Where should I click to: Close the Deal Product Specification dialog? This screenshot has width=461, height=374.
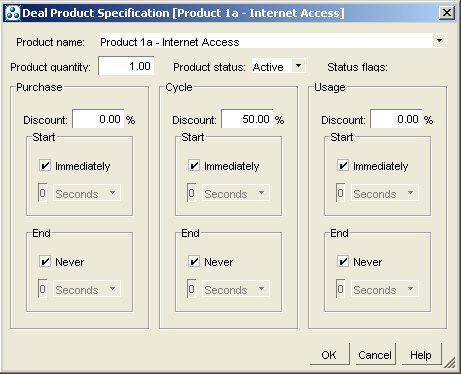pos(446,13)
